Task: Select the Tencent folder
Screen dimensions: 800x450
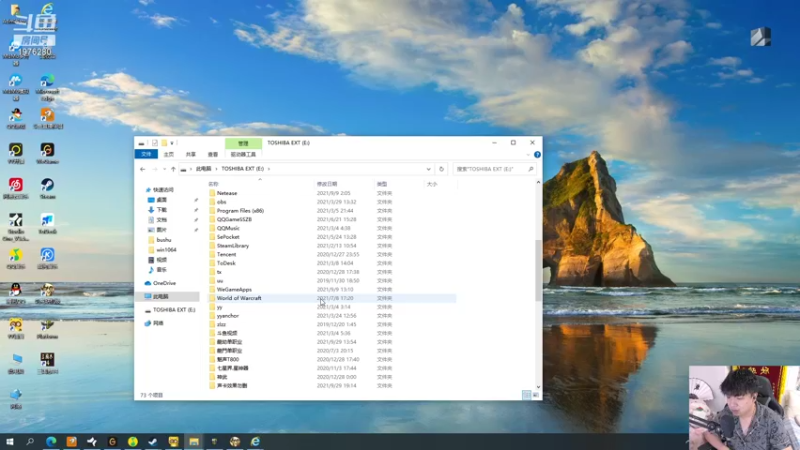Action: pyautogui.click(x=227, y=255)
